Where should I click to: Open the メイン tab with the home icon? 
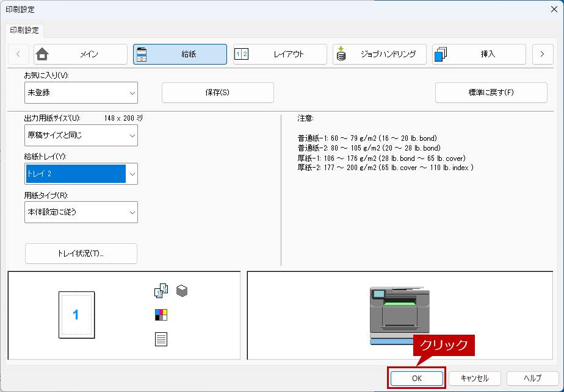(81, 54)
